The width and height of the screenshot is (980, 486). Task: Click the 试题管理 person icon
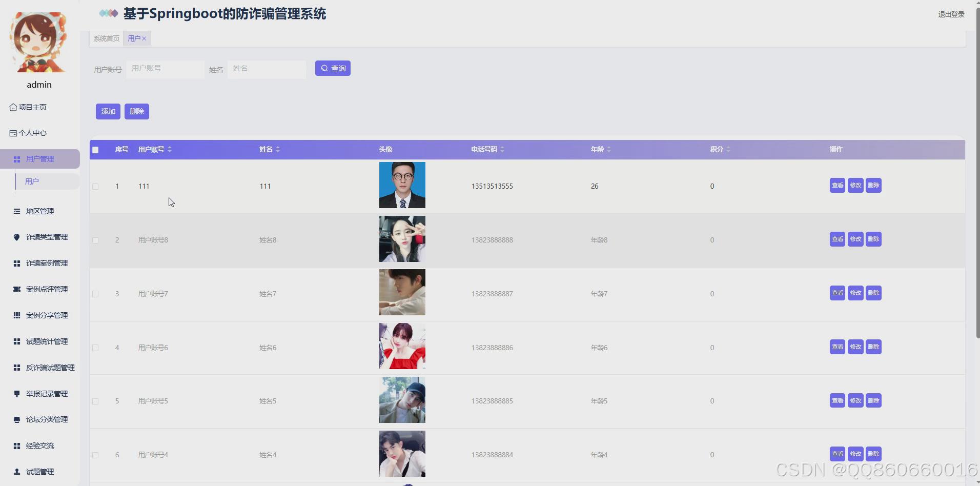pyautogui.click(x=17, y=472)
